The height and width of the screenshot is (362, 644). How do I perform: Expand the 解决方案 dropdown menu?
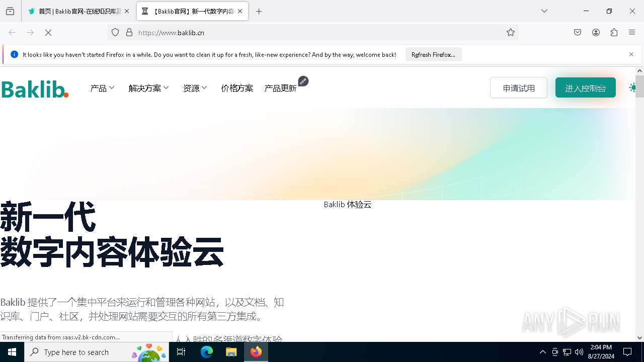pos(148,88)
